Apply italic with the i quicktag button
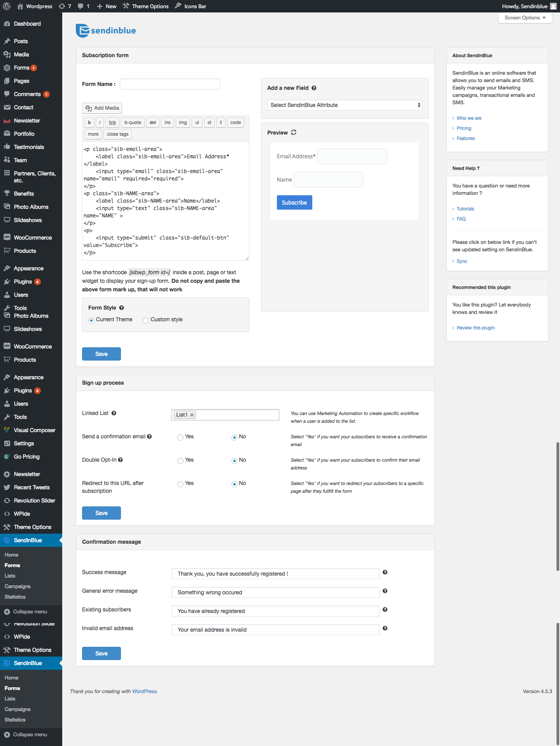This screenshot has height=746, width=560. [x=100, y=123]
